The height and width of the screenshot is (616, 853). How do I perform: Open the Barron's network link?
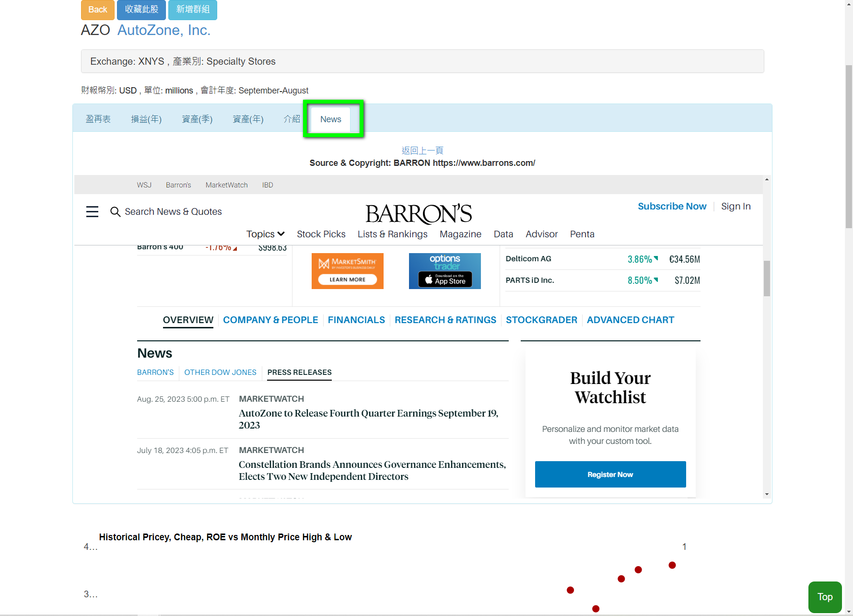click(178, 185)
